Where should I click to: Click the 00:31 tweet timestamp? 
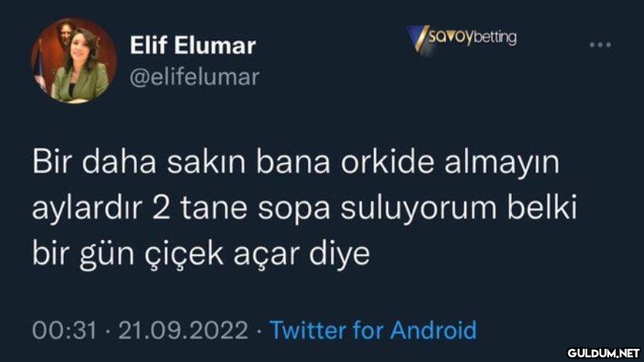click(x=65, y=330)
